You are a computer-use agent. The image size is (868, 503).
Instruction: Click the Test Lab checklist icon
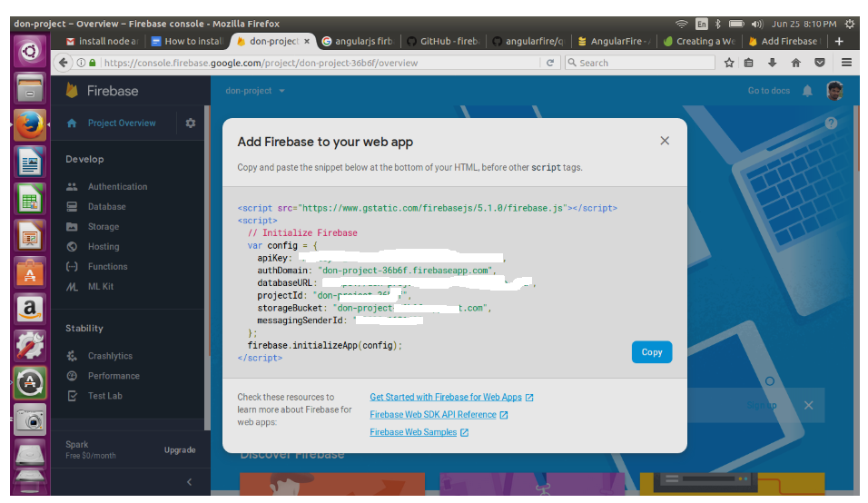(x=72, y=396)
